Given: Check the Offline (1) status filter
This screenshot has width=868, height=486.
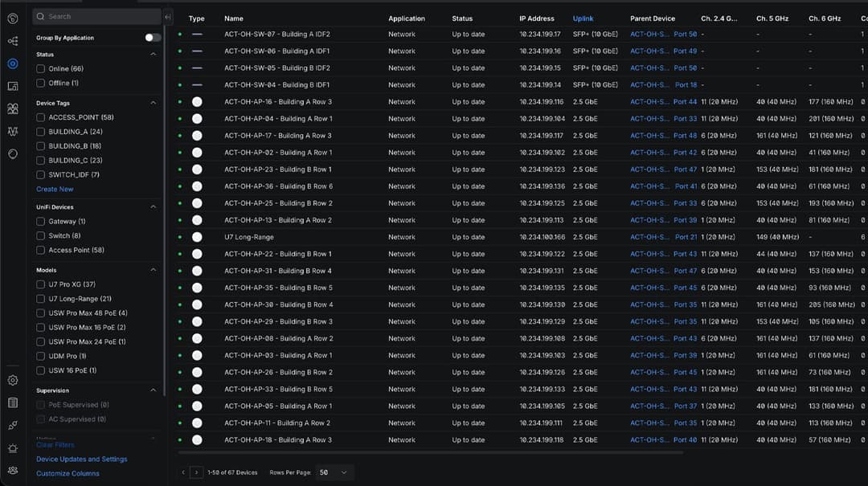Looking at the screenshot, I should coord(40,83).
